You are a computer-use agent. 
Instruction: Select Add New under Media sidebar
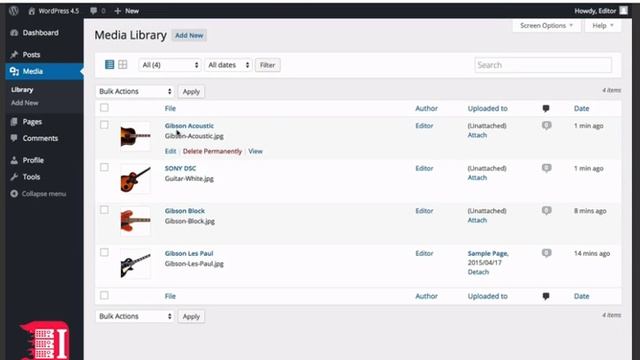pyautogui.click(x=24, y=103)
